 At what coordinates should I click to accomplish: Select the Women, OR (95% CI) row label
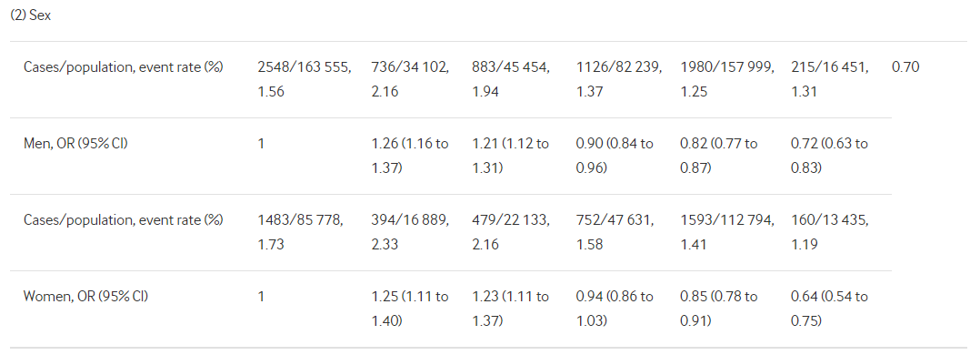tap(85, 296)
